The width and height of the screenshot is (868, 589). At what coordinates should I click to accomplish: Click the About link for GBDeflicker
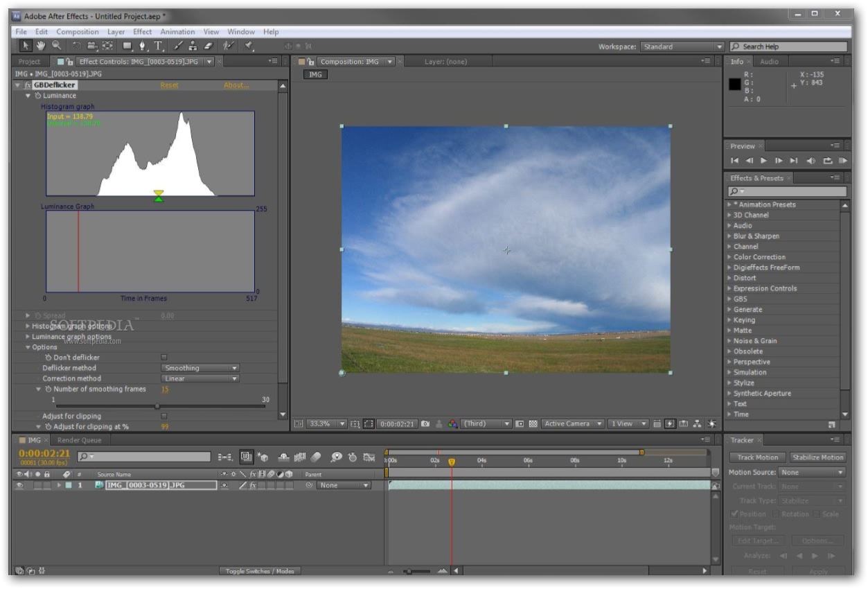(x=236, y=85)
